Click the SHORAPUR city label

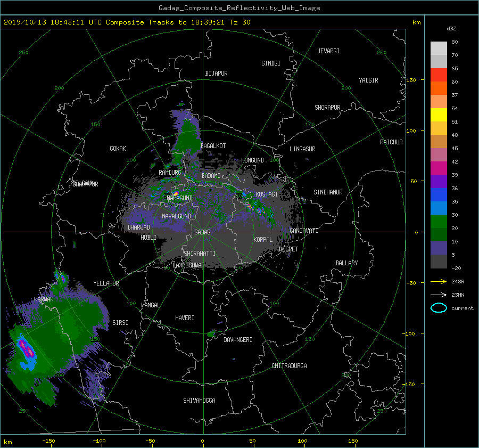327,107
